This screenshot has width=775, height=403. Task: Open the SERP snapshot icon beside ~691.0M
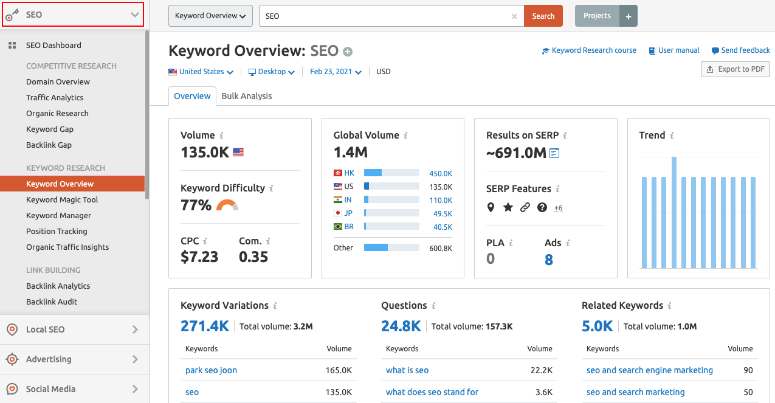pyautogui.click(x=554, y=153)
